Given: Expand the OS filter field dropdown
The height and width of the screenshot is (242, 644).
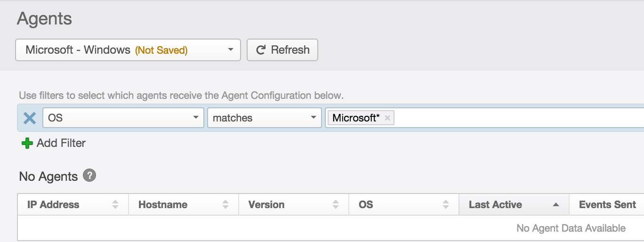Looking at the screenshot, I should (x=196, y=118).
